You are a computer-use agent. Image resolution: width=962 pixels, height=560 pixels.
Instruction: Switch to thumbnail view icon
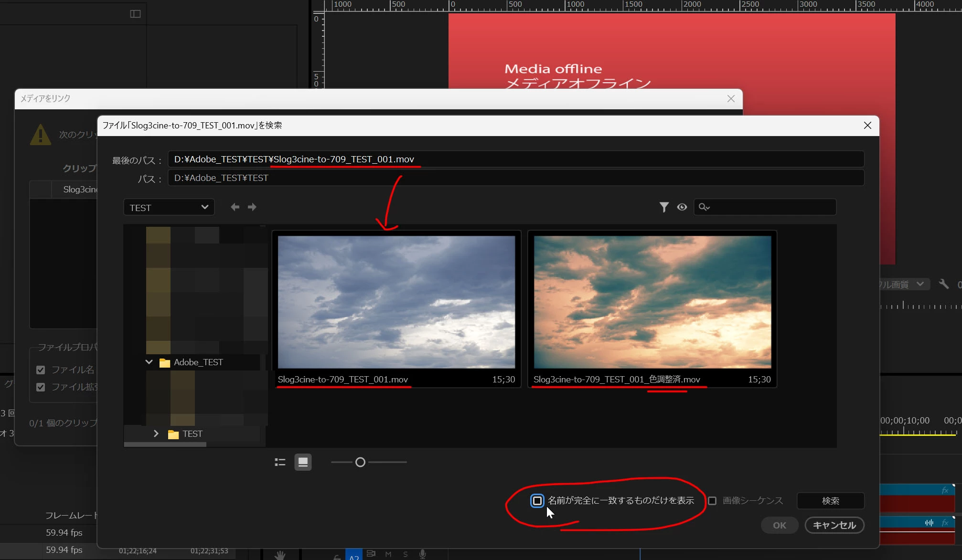[x=303, y=462]
